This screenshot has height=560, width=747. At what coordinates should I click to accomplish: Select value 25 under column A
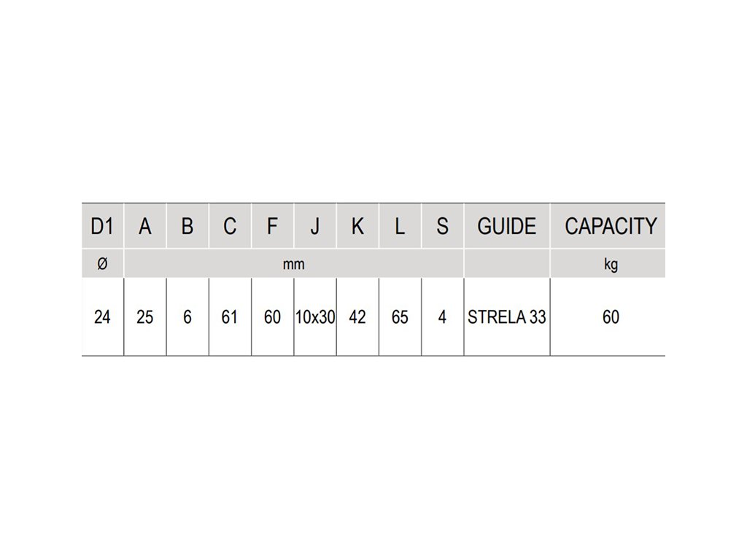click(x=145, y=316)
